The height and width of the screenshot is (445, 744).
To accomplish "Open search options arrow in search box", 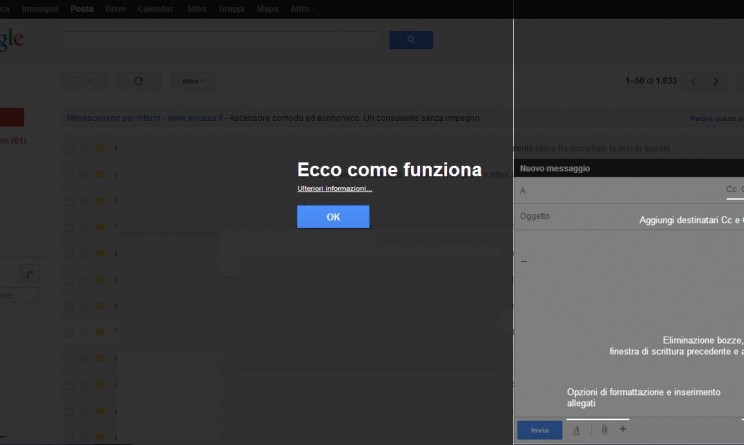I will click(x=373, y=40).
